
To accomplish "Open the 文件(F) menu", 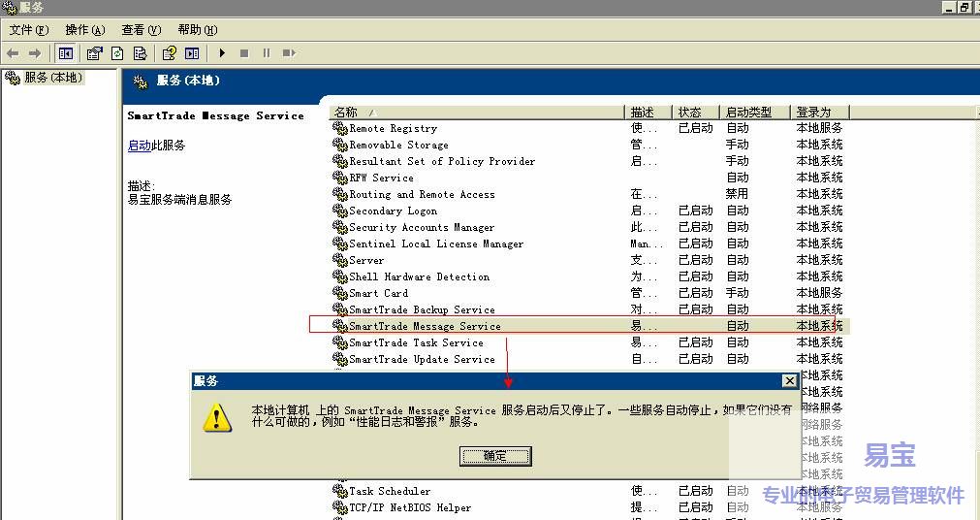I will click(28, 30).
